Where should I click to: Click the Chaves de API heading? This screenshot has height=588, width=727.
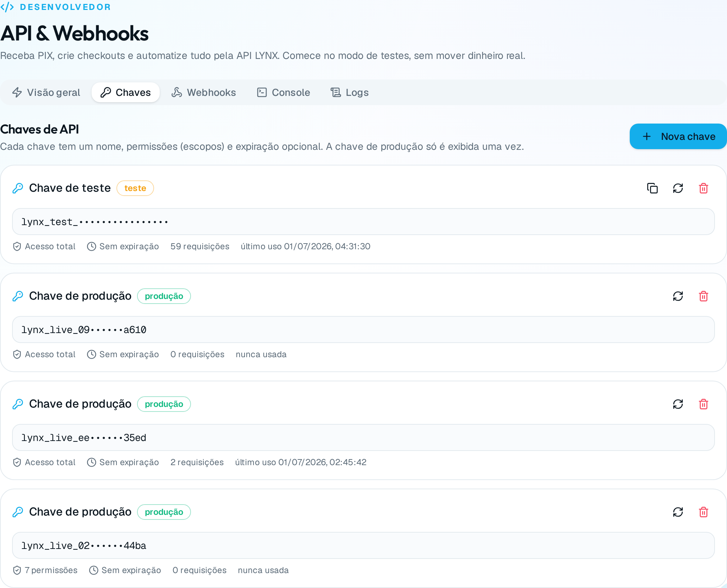click(x=39, y=129)
